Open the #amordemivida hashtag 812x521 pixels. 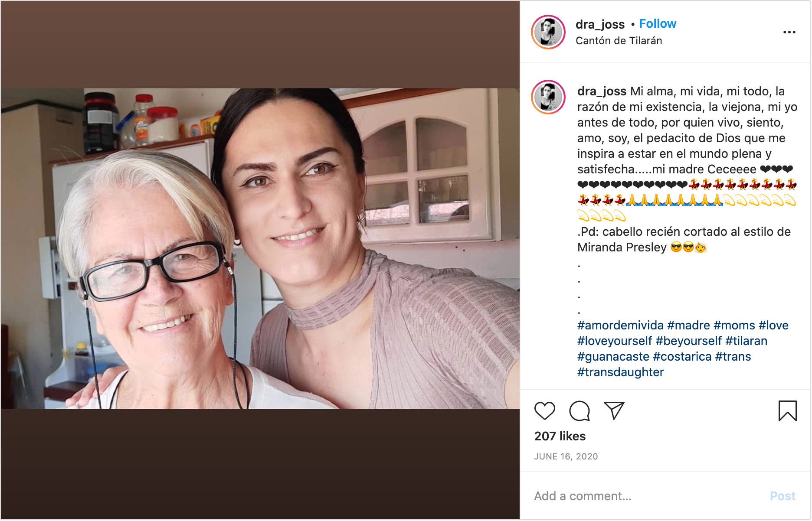pyautogui.click(x=620, y=326)
